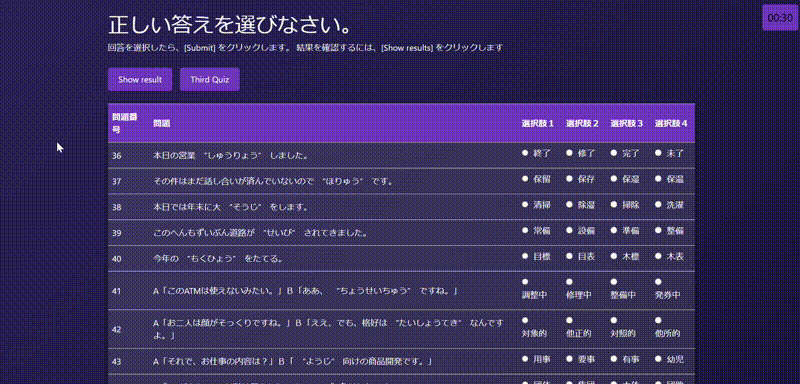The image size is (800, 384).
Task: Pick 木標 for question 40
Action: [614, 257]
